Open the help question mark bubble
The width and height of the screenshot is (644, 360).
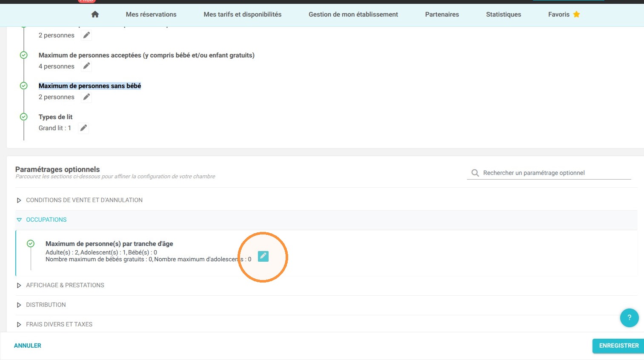629,317
